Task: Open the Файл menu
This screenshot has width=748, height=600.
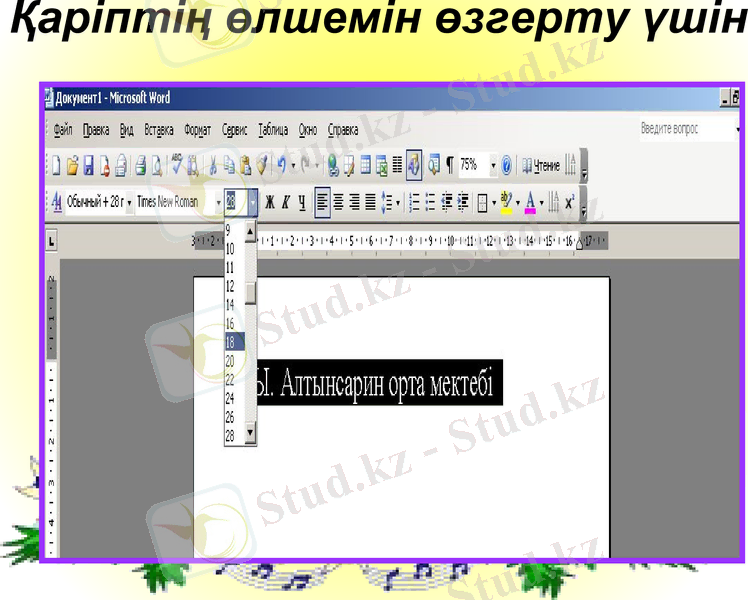Action: point(62,129)
